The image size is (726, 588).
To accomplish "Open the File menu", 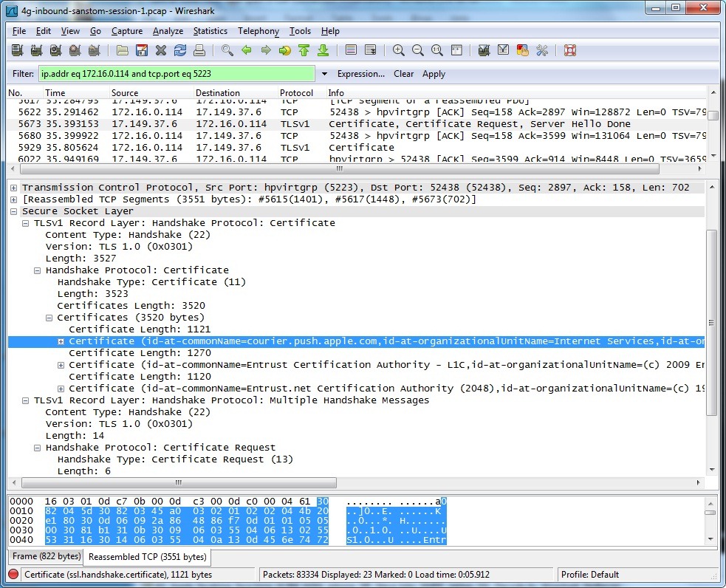I will click(19, 31).
